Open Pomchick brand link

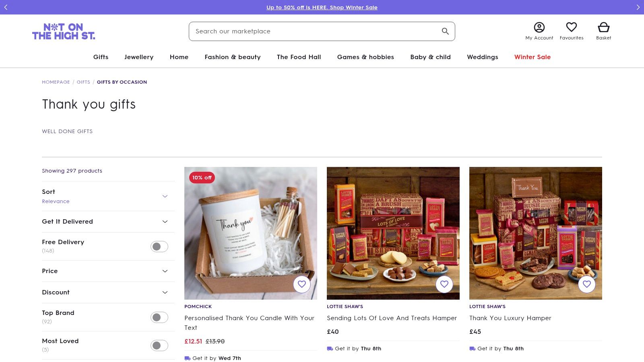tap(198, 306)
